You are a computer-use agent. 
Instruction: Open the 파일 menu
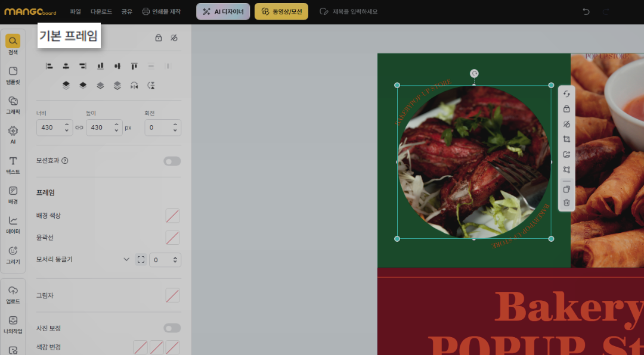click(75, 11)
